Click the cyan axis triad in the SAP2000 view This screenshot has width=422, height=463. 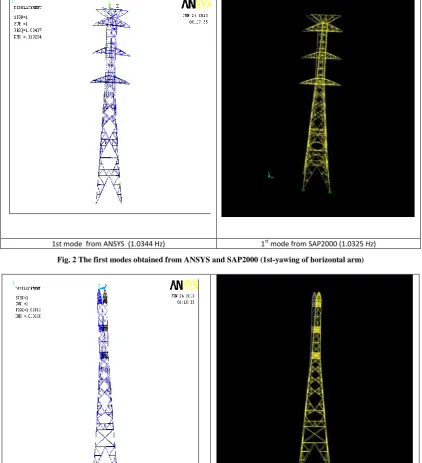[x=270, y=175]
